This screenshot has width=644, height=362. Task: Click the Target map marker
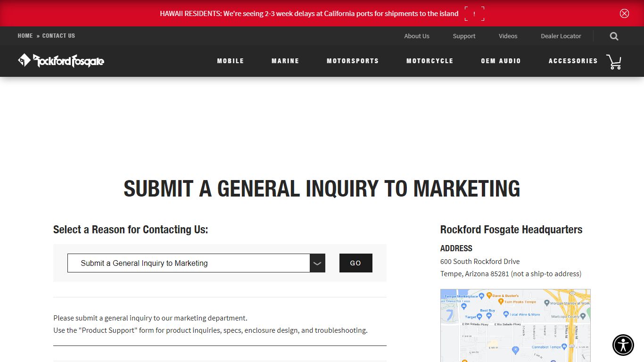tap(479, 317)
